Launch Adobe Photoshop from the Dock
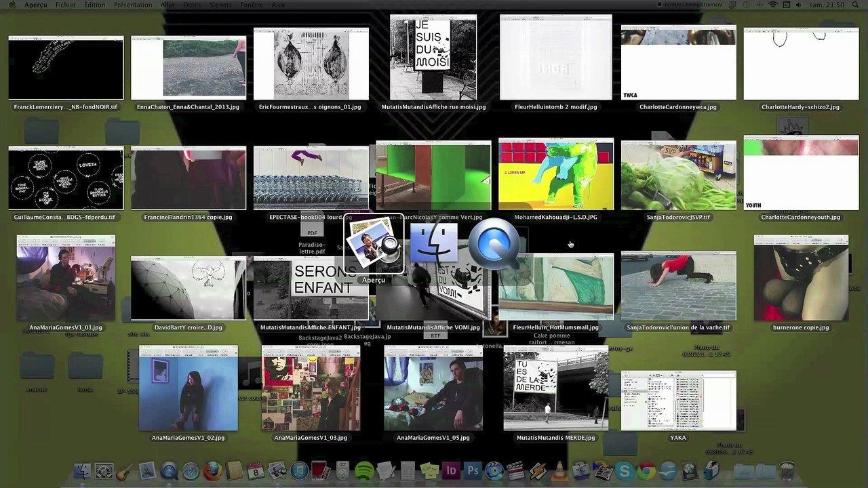 click(473, 471)
